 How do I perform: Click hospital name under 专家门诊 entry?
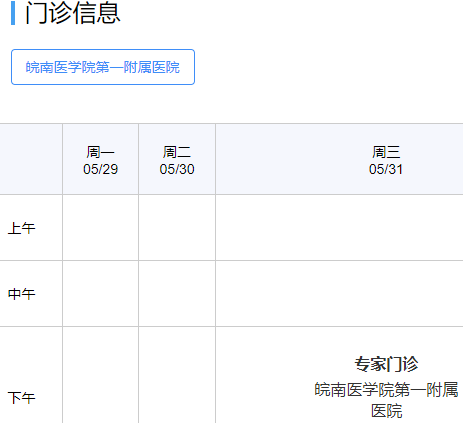click(x=386, y=400)
